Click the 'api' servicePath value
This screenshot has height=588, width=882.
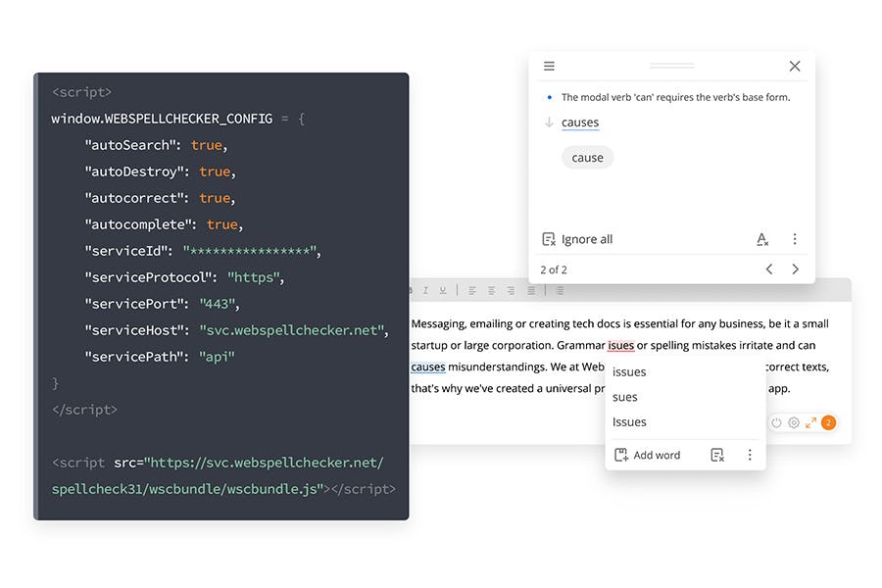(217, 357)
